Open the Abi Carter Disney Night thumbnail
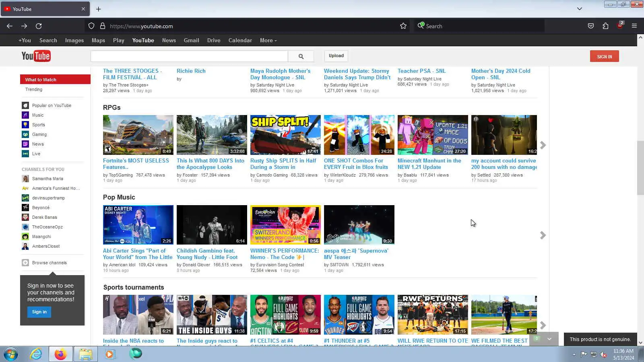Image resolution: width=644 pixels, height=362 pixels. [x=138, y=225]
